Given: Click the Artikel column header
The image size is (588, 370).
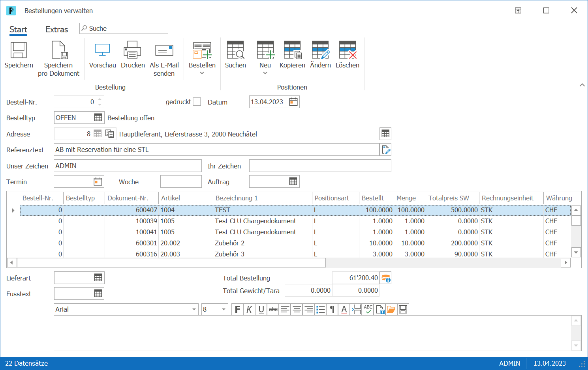Looking at the screenshot, I should [186, 198].
